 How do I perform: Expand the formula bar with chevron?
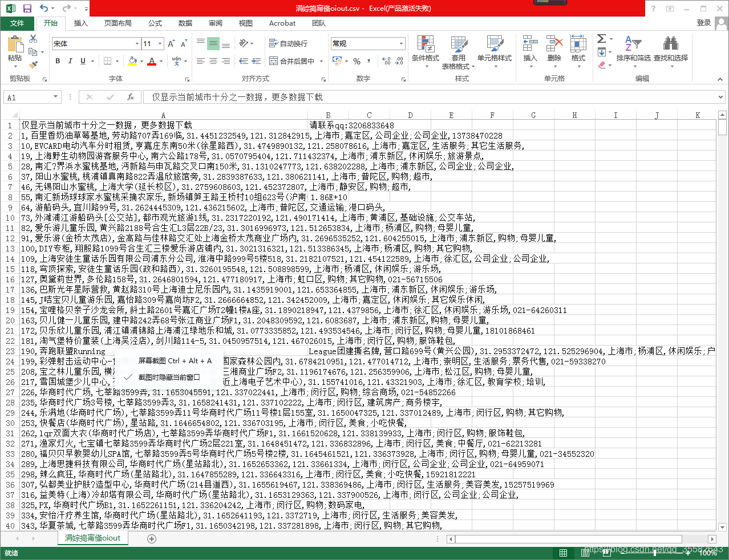(722, 97)
